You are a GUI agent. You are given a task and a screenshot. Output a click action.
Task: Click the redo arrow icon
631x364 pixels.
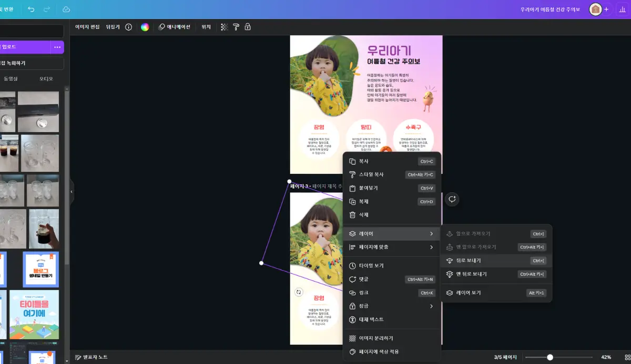pos(46,9)
